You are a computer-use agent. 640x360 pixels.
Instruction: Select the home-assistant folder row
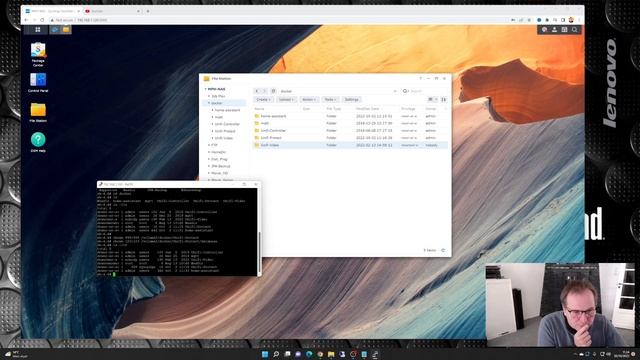click(x=350, y=116)
